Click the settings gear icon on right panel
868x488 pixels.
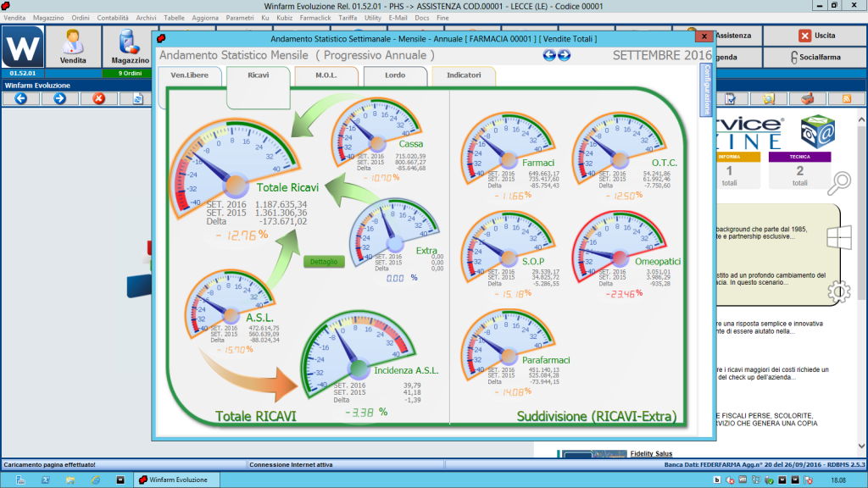(838, 291)
